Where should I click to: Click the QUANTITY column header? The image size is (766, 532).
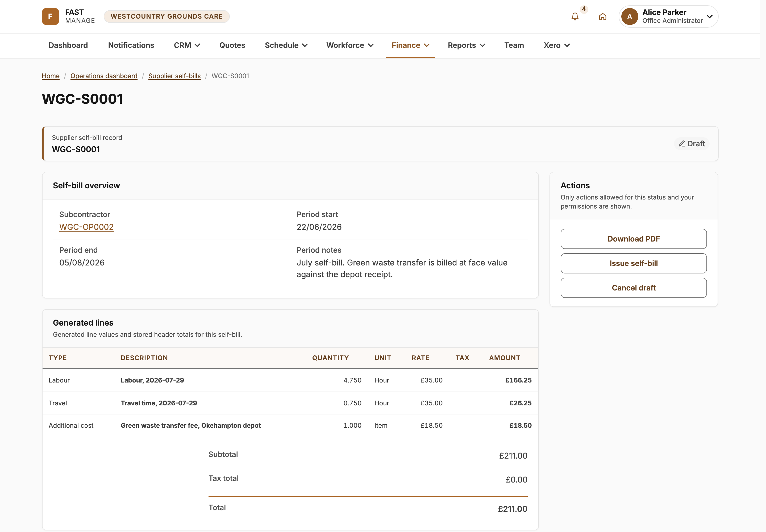point(330,358)
